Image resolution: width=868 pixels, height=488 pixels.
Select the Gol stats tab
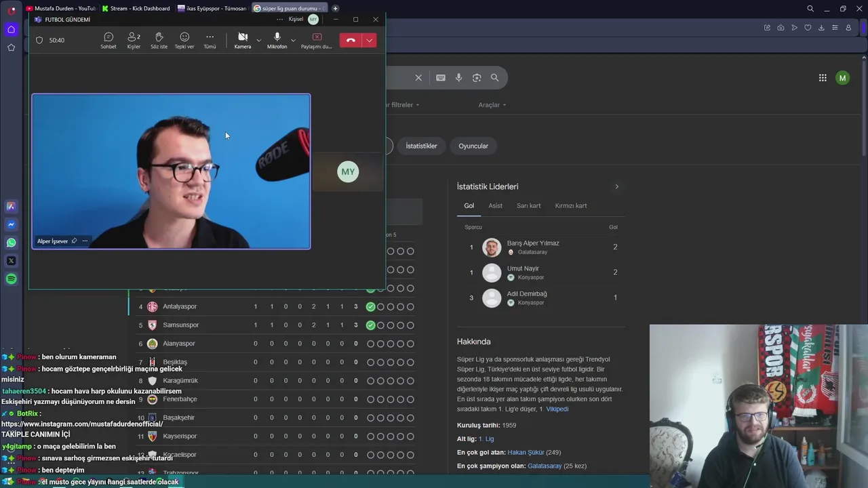(x=469, y=205)
